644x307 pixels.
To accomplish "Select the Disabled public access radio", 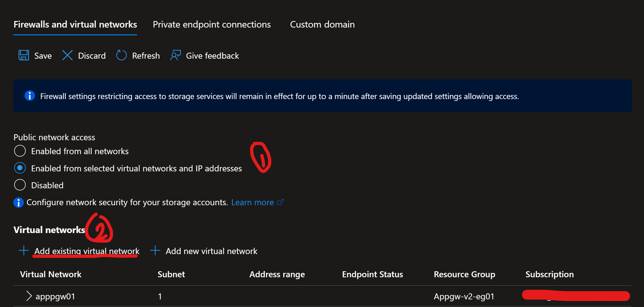I will (20, 185).
